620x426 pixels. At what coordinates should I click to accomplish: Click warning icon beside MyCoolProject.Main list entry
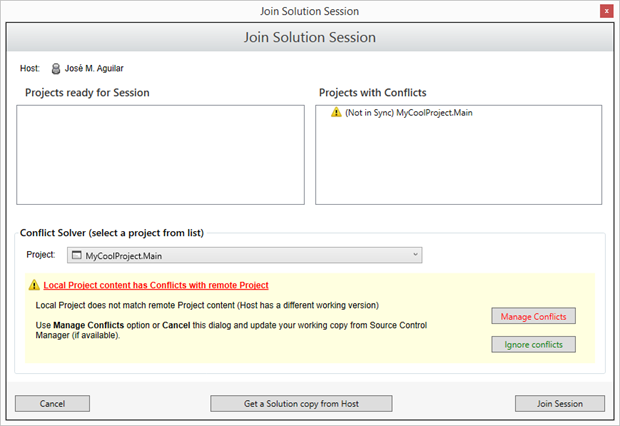[x=335, y=113]
